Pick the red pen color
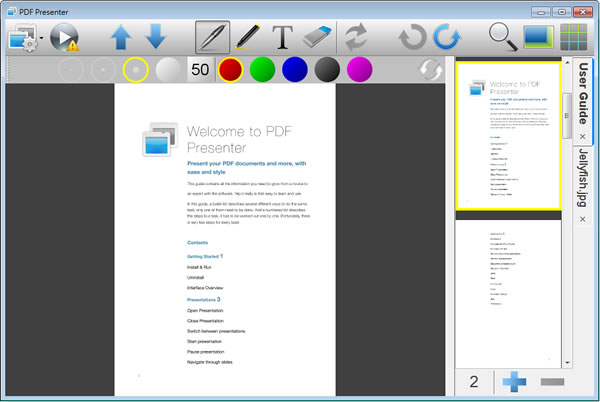This screenshot has height=402, width=600. [x=230, y=70]
